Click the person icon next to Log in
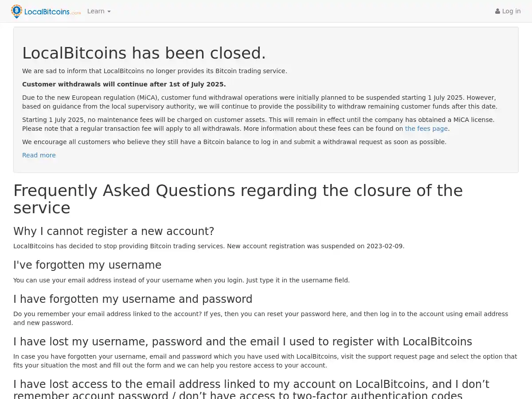The height and width of the screenshot is (399, 532). pos(497,11)
